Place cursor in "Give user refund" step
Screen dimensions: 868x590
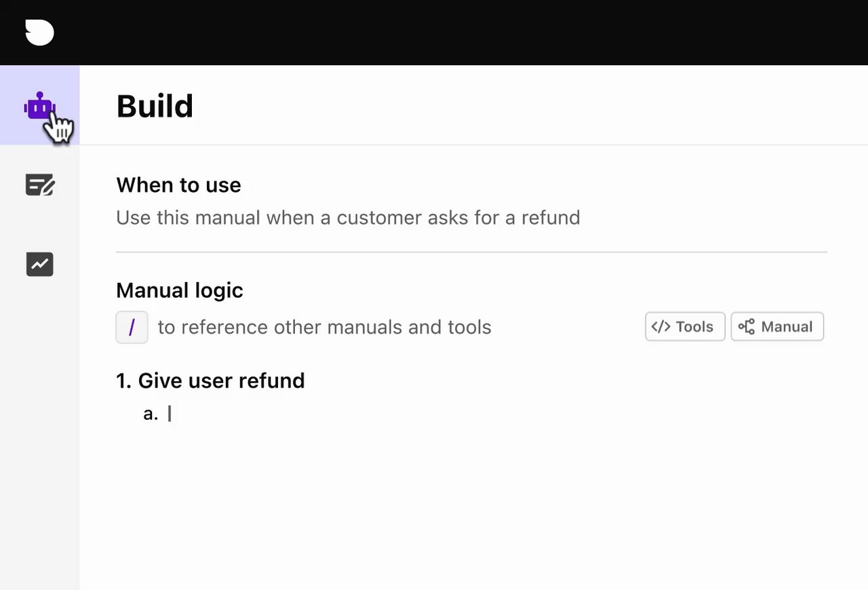pos(221,380)
